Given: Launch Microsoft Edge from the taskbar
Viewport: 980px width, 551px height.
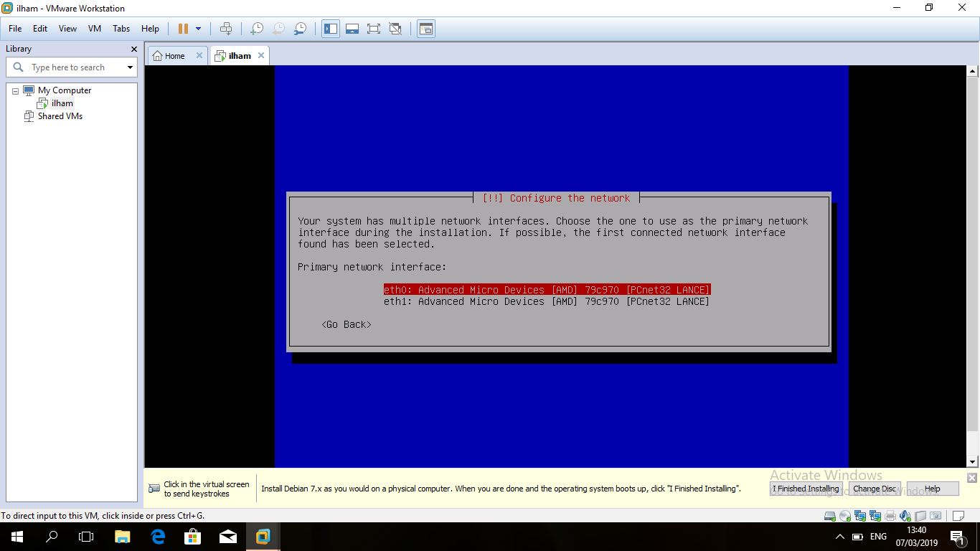Looking at the screenshot, I should (x=158, y=536).
